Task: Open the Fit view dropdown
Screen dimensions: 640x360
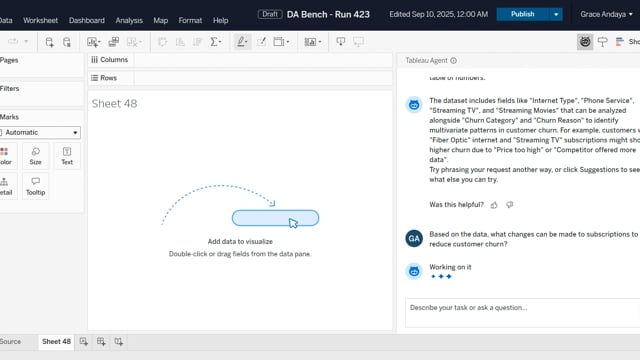Action: 281,42
